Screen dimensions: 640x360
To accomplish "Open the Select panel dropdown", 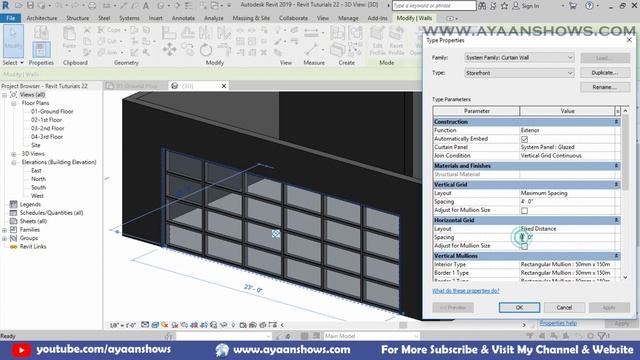I will (x=13, y=62).
